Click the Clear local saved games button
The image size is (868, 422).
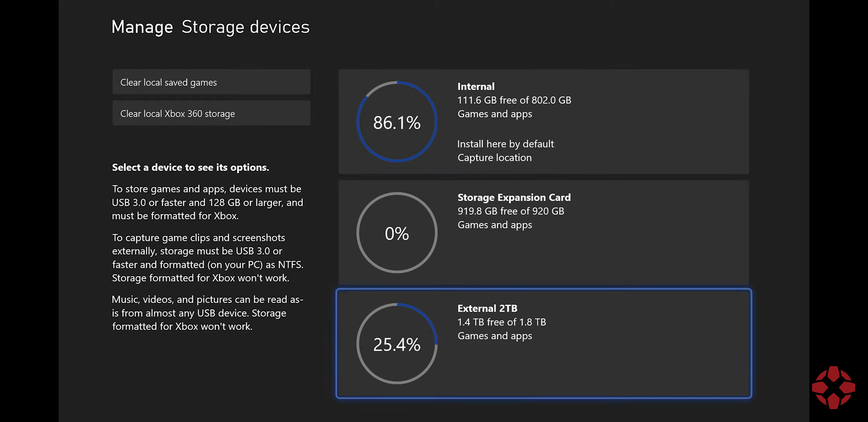tap(211, 82)
